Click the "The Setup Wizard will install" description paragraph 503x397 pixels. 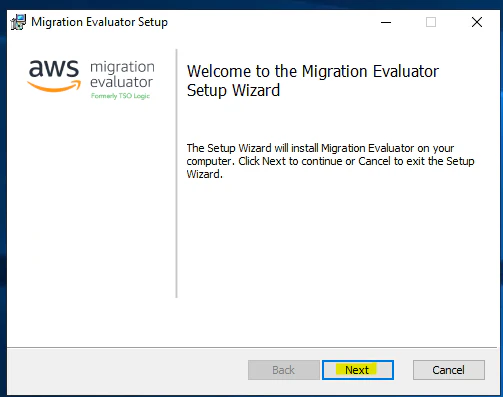tap(330, 161)
